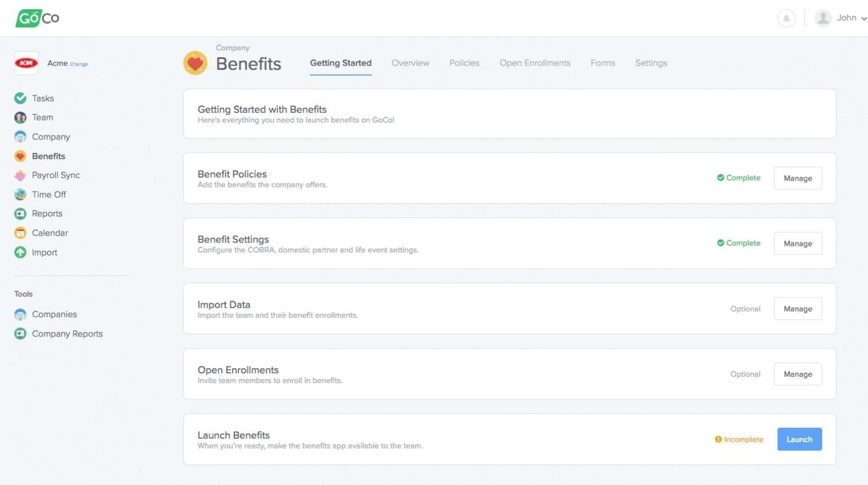Click the Team icon in sidebar
The width and height of the screenshot is (868, 485).
point(20,117)
